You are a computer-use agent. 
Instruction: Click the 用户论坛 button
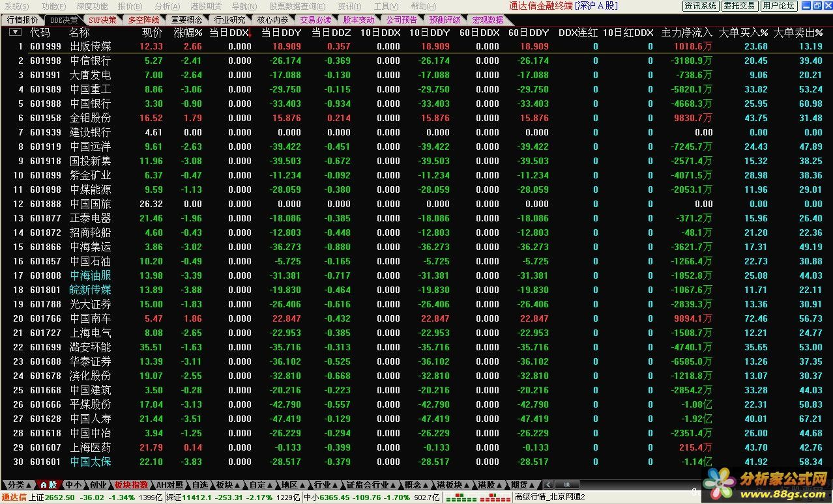(x=779, y=6)
